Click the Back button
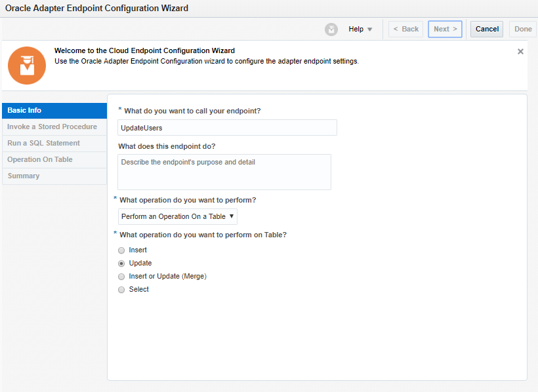 pos(405,29)
